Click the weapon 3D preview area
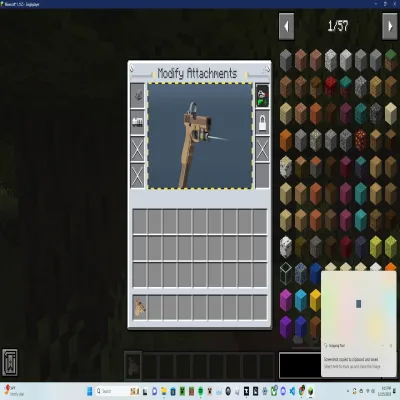 pos(200,136)
